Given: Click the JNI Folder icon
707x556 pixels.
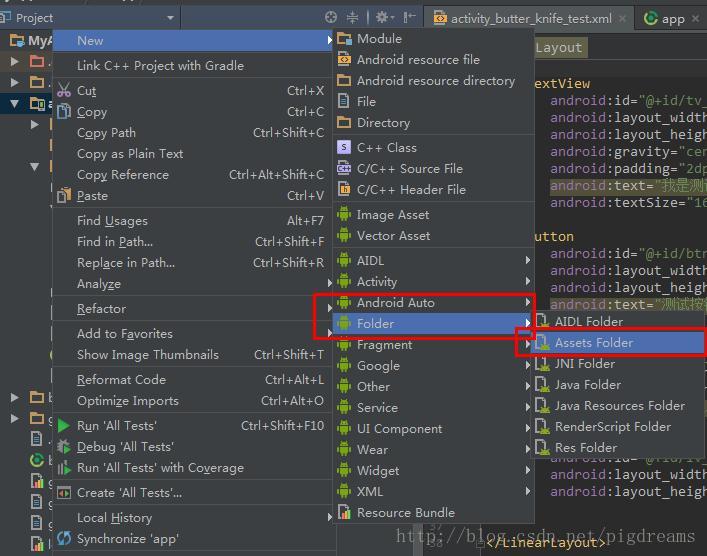Looking at the screenshot, I should tap(542, 363).
